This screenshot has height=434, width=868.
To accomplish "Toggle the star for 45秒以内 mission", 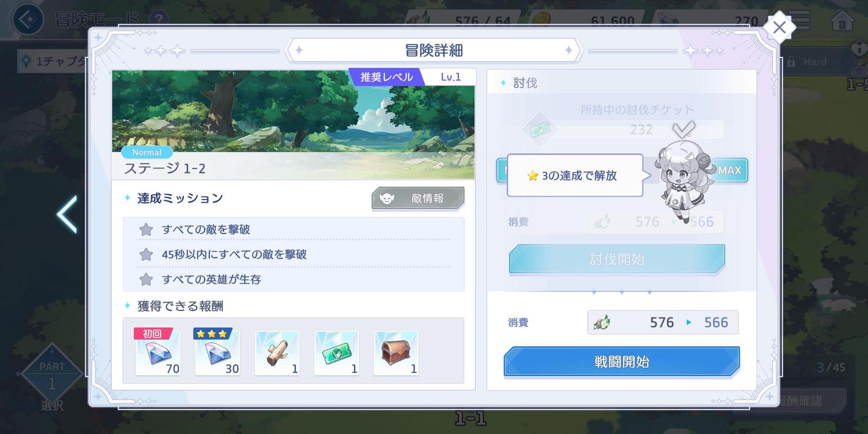I will pyautogui.click(x=146, y=255).
